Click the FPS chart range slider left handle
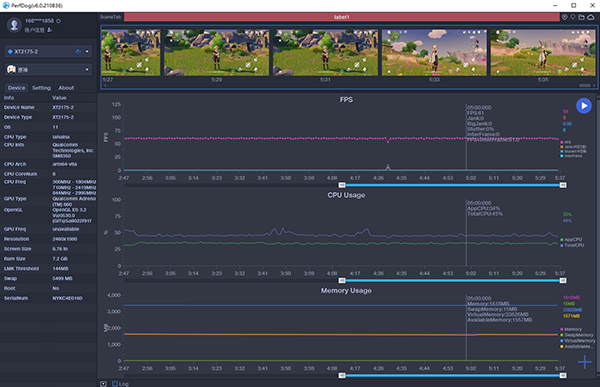Image resolution: width=600 pixels, height=387 pixels. tap(342, 185)
